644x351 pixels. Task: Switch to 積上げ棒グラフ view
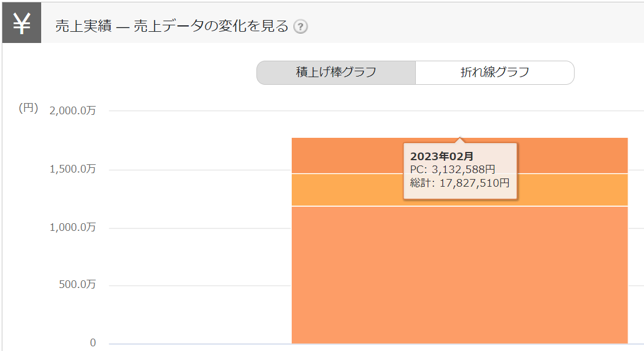pyautogui.click(x=336, y=72)
